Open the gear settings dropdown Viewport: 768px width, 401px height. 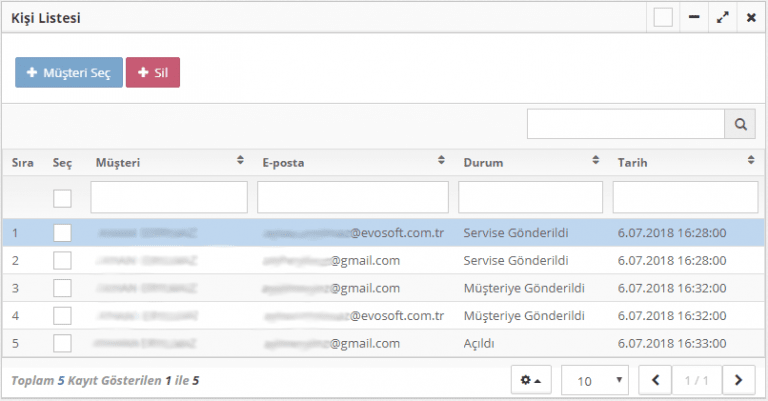531,380
